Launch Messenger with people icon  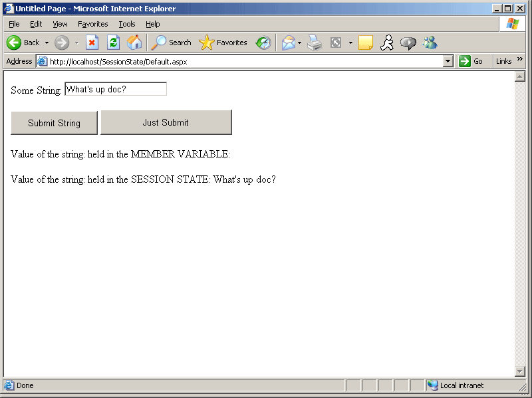[430, 43]
